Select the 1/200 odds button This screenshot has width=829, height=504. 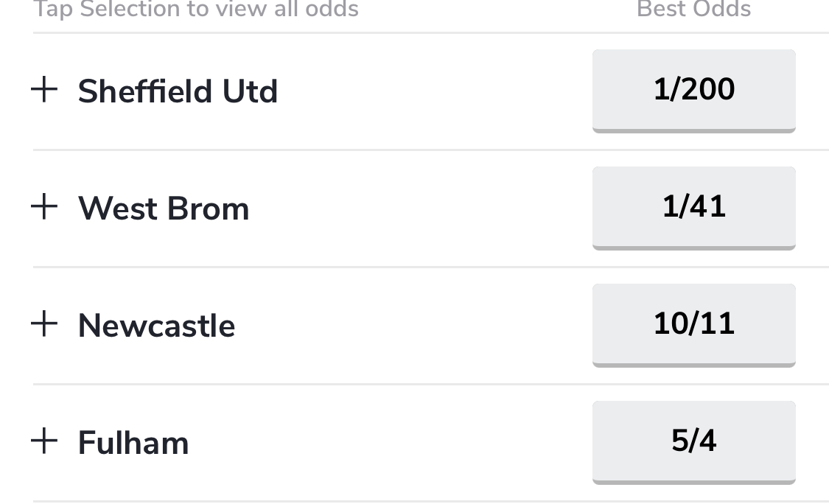pyautogui.click(x=693, y=91)
